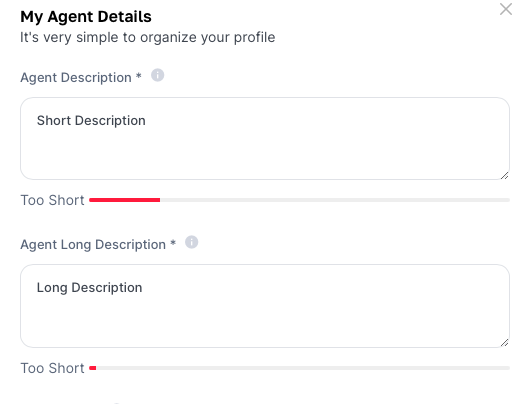Image resolution: width=528 pixels, height=404 pixels.
Task: Click "Too Short" warning under Agent Description
Action: click(52, 200)
